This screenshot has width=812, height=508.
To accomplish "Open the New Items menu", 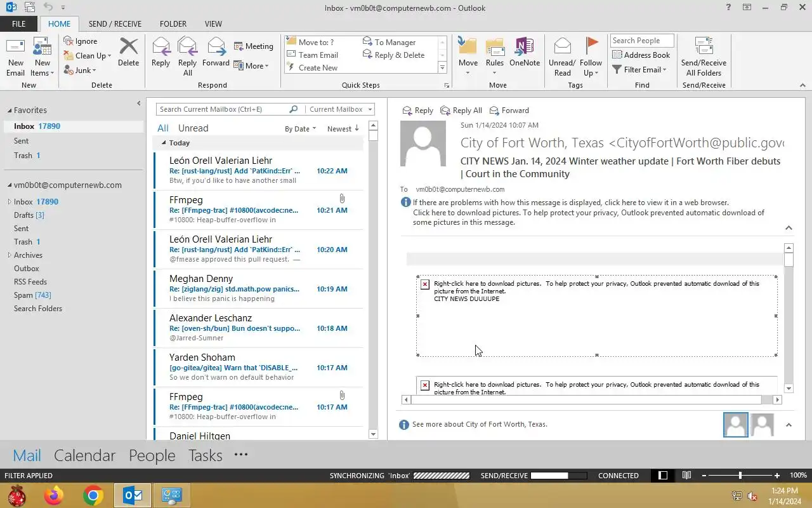I will pyautogui.click(x=43, y=57).
